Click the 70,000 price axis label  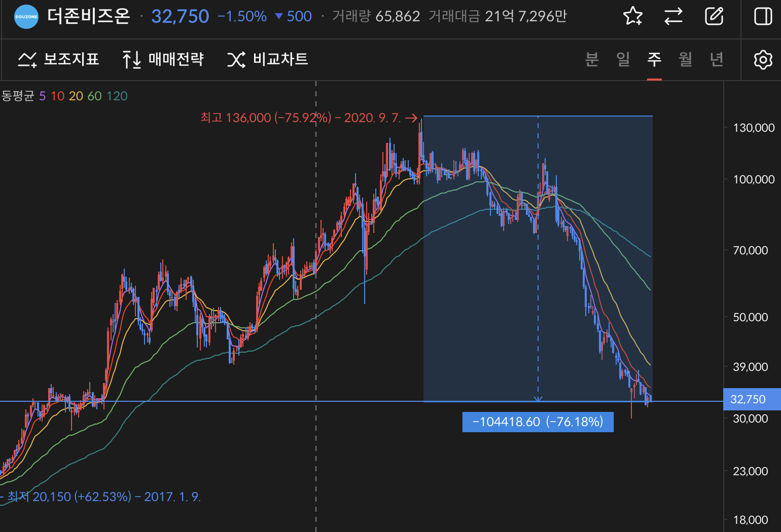tap(751, 250)
